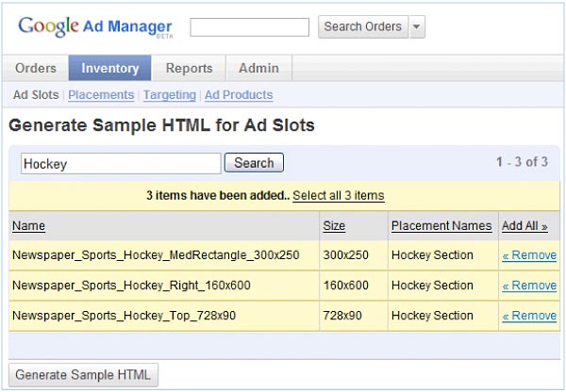Image resolution: width=566 pixels, height=392 pixels.
Task: Sort by the Size column header
Action: point(334,226)
